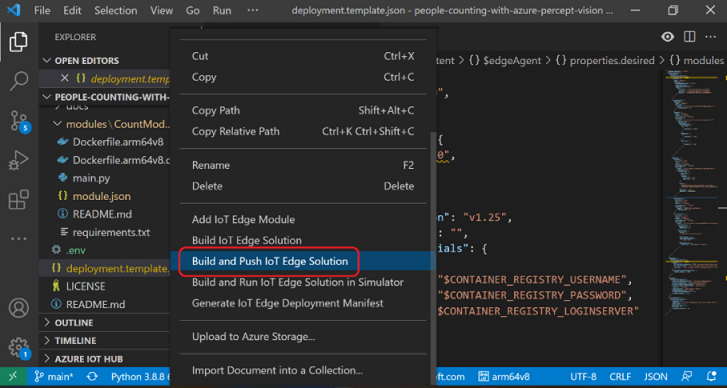
Task: Open the Search view icon
Action: (19, 81)
